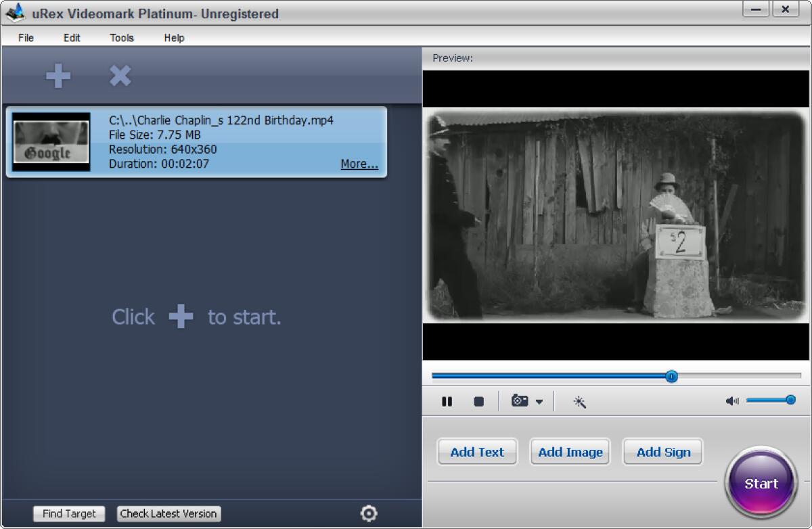Select the Charlie Chaplin video thumbnail
The height and width of the screenshot is (529, 812).
[51, 142]
